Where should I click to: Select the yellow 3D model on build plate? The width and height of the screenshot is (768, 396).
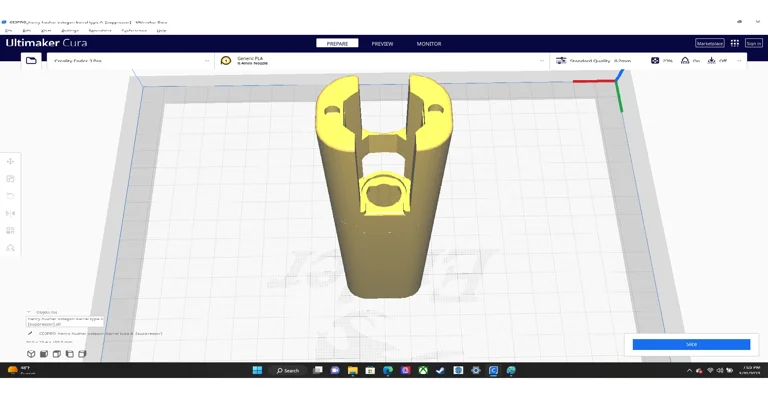(384, 186)
